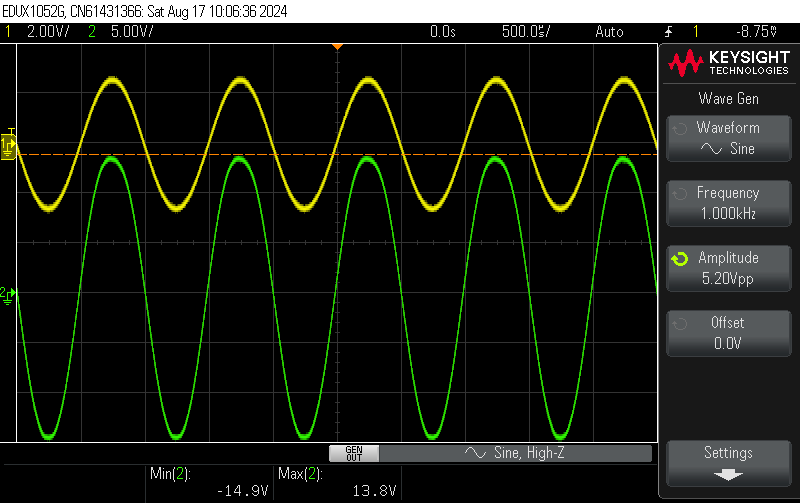Image resolution: width=800 pixels, height=503 pixels.
Task: Open the Waveform Sine type selector
Action: 728,138
